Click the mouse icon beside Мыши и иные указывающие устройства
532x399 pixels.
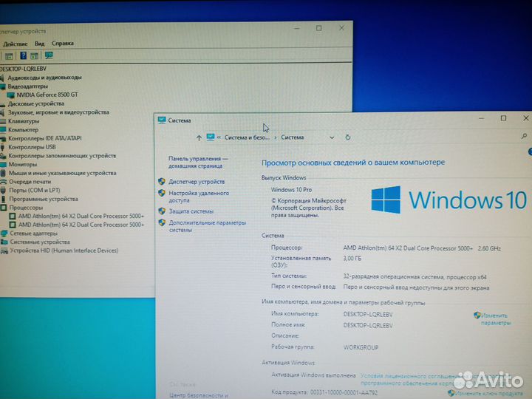pyautogui.click(x=3, y=173)
